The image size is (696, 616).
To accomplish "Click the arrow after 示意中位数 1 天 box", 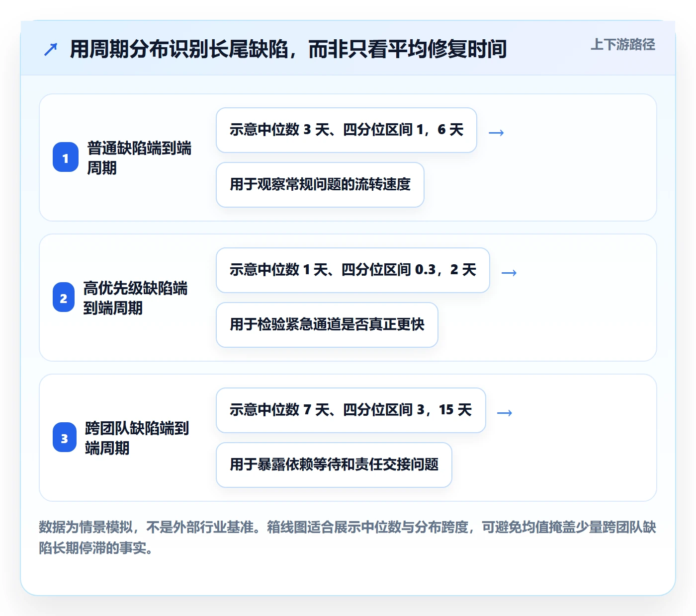I will pyautogui.click(x=509, y=273).
